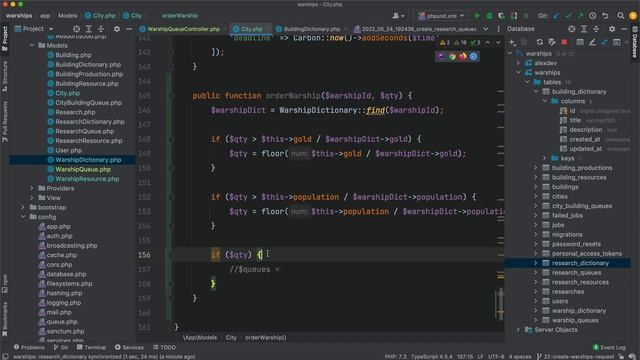Expand the keys node under building_dictionary
Screen dimensions: 640x360
tap(544, 158)
